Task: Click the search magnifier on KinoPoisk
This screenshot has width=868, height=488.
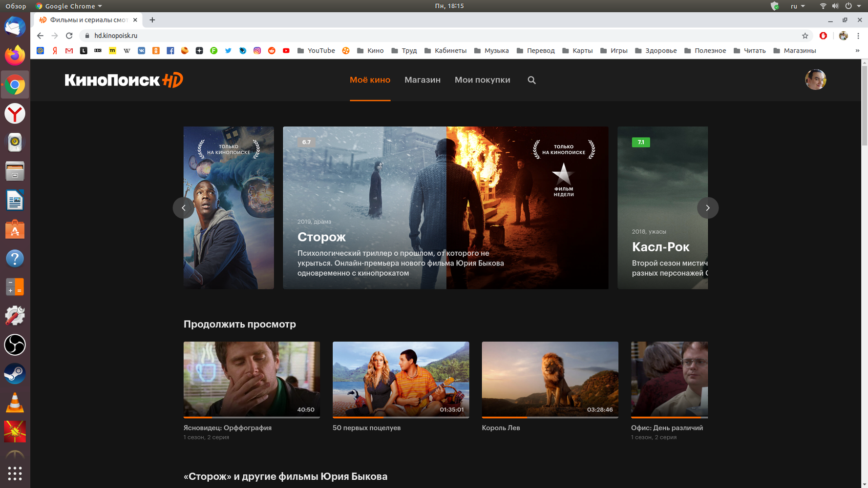Action: 532,80
